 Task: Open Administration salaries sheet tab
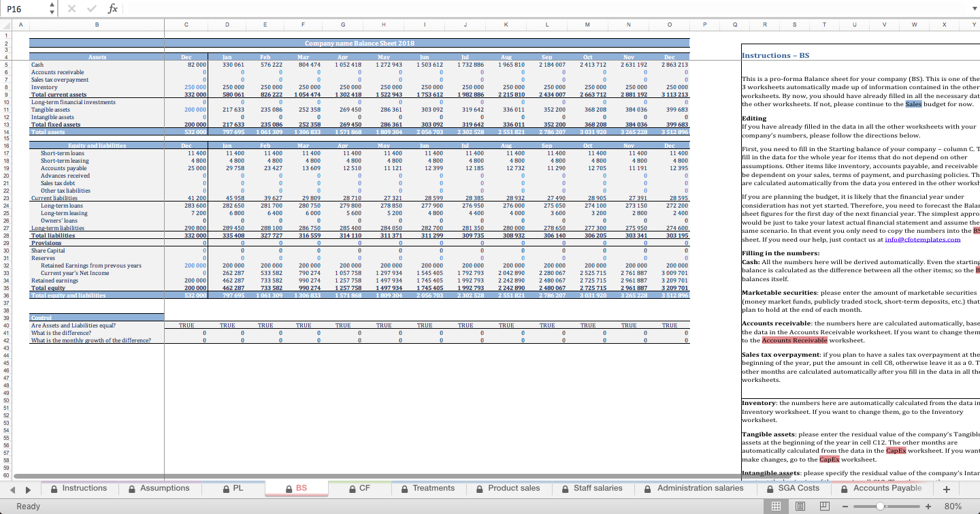click(x=694, y=488)
